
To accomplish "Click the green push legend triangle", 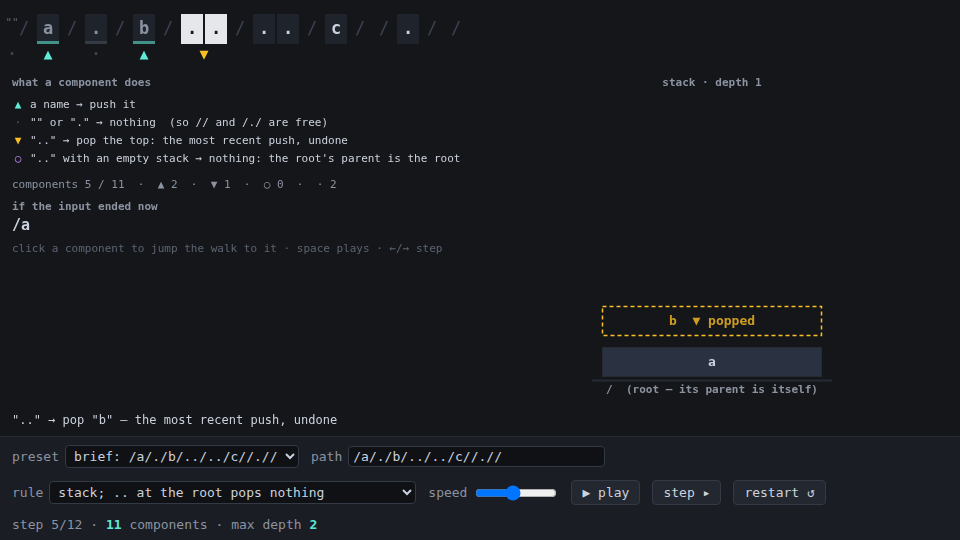I will click(18, 105).
